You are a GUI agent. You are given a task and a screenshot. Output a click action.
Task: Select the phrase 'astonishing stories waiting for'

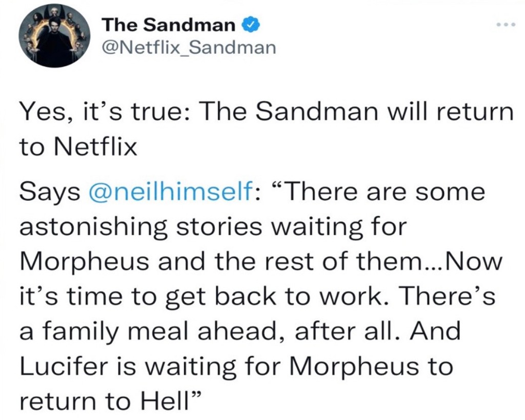tap(213, 227)
